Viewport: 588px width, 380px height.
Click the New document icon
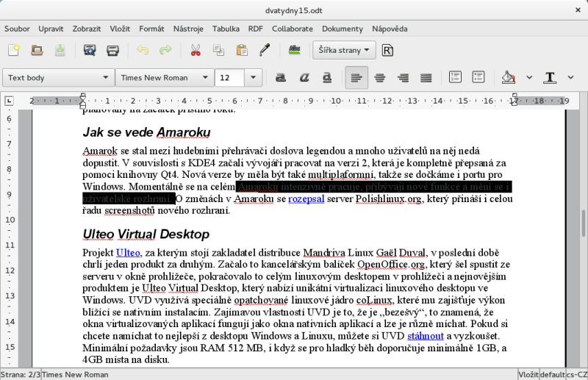coord(13,50)
